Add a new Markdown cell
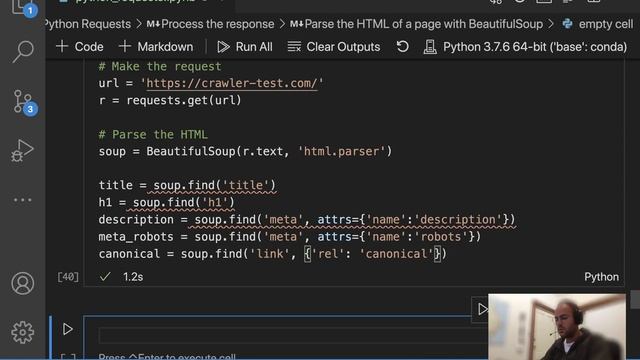 [x=156, y=47]
